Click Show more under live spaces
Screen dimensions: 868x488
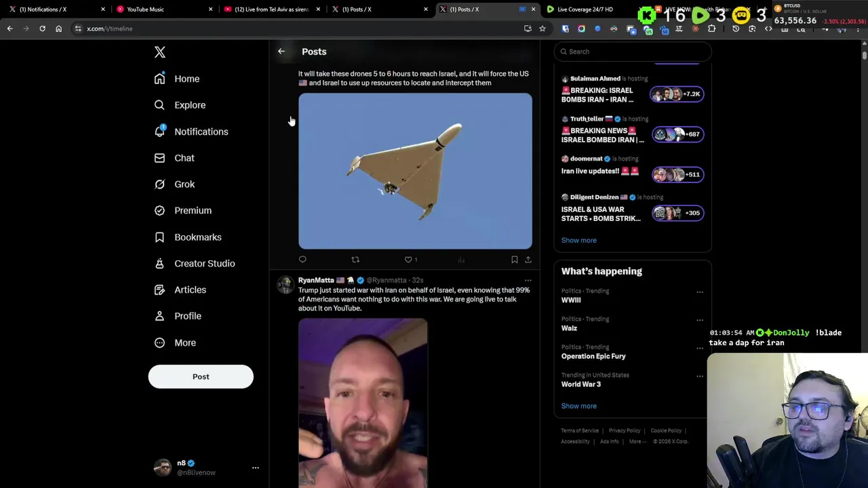click(x=578, y=240)
